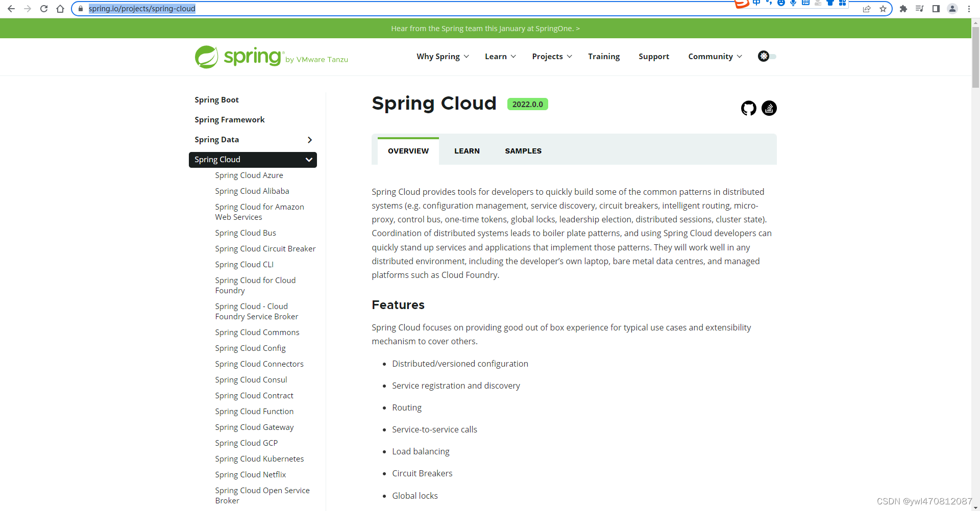
Task: Switch IME Chinese language mode icon
Action: pos(756,3)
